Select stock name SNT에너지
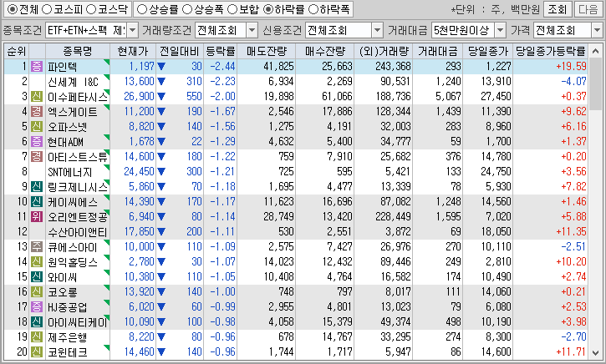 70,172
